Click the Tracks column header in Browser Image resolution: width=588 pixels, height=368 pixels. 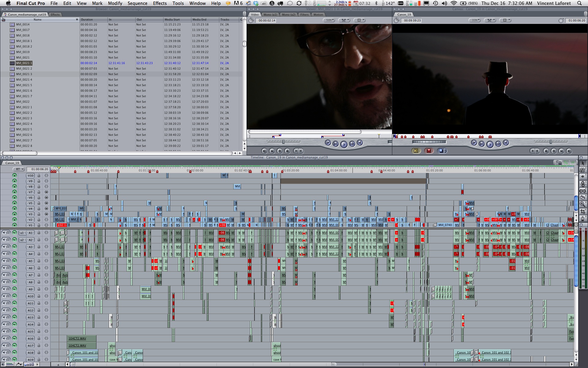(x=229, y=20)
